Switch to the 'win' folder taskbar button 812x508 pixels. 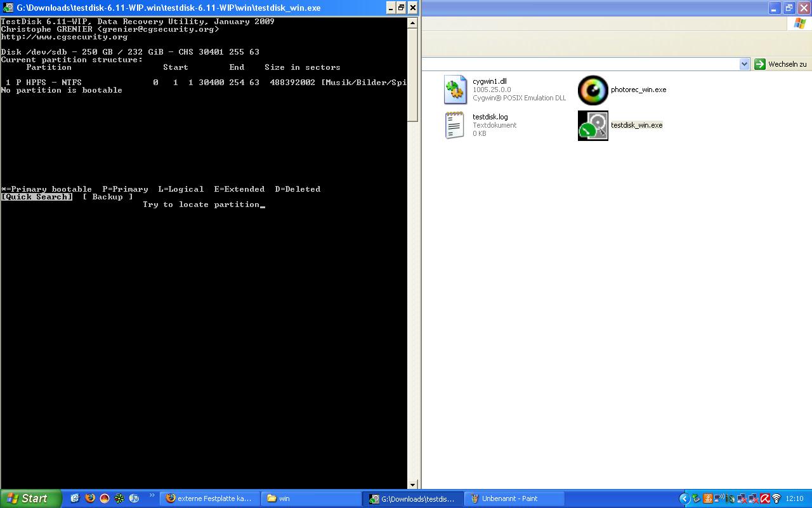click(x=311, y=498)
